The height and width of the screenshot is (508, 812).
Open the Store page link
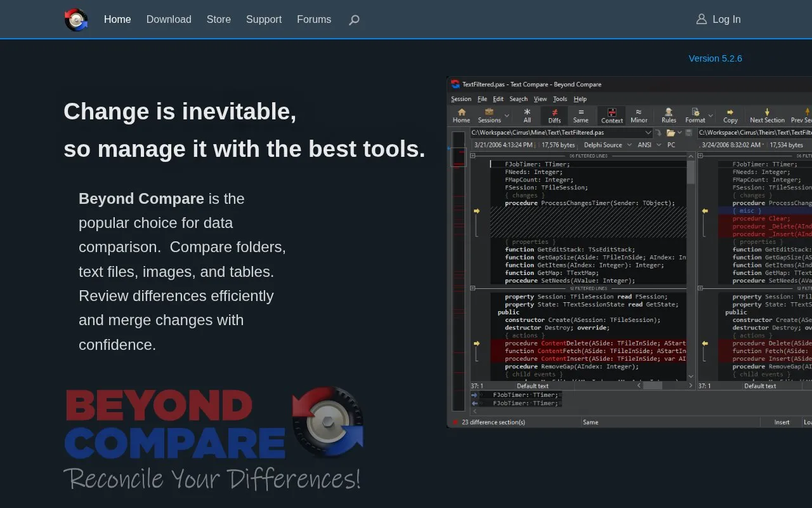point(219,20)
